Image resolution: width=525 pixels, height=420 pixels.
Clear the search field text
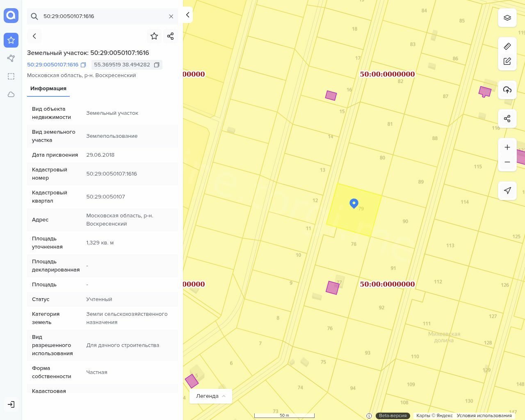pos(171,16)
